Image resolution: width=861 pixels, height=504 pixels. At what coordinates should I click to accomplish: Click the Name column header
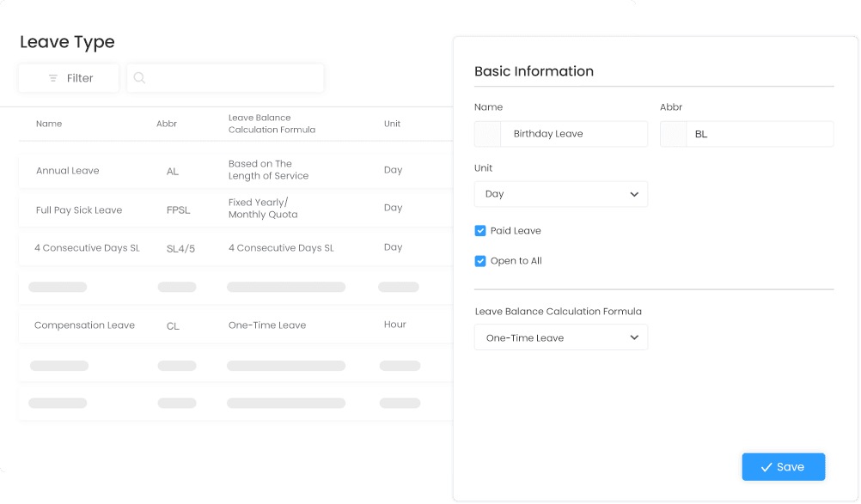point(49,124)
